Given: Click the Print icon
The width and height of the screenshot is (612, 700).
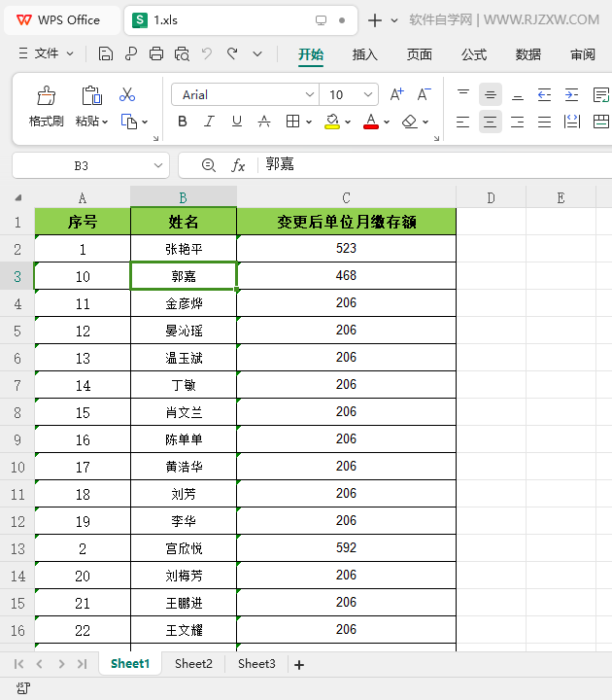Looking at the screenshot, I should point(156,54).
